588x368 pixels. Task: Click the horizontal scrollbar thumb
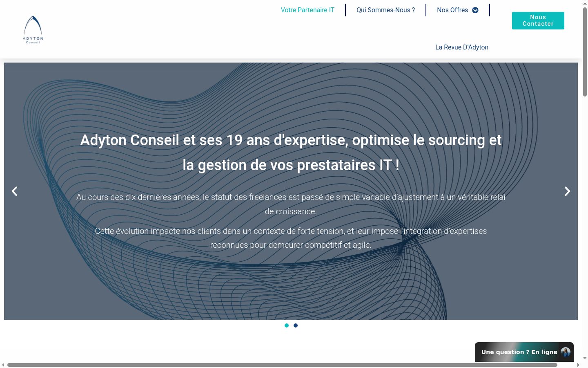282,365
